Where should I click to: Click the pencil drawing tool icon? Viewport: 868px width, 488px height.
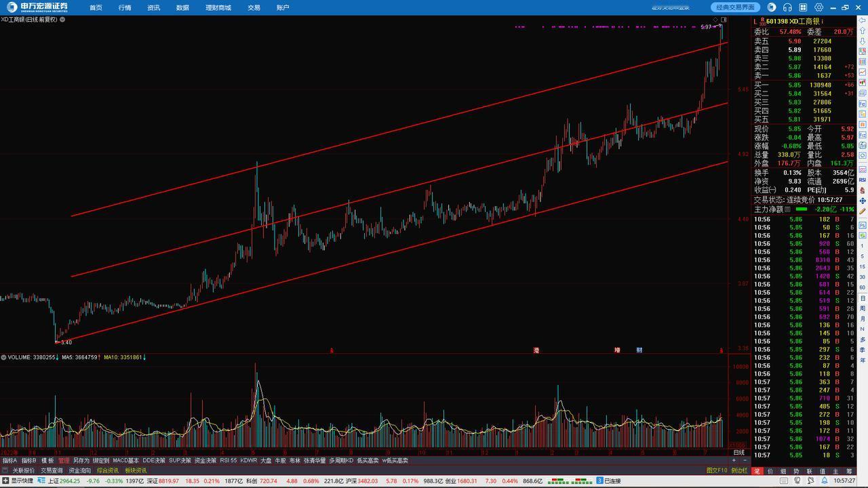click(863, 211)
